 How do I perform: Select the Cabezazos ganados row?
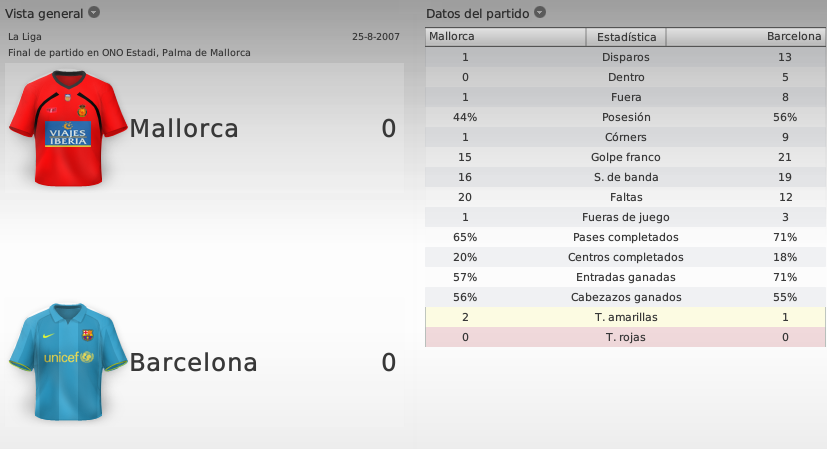626,297
